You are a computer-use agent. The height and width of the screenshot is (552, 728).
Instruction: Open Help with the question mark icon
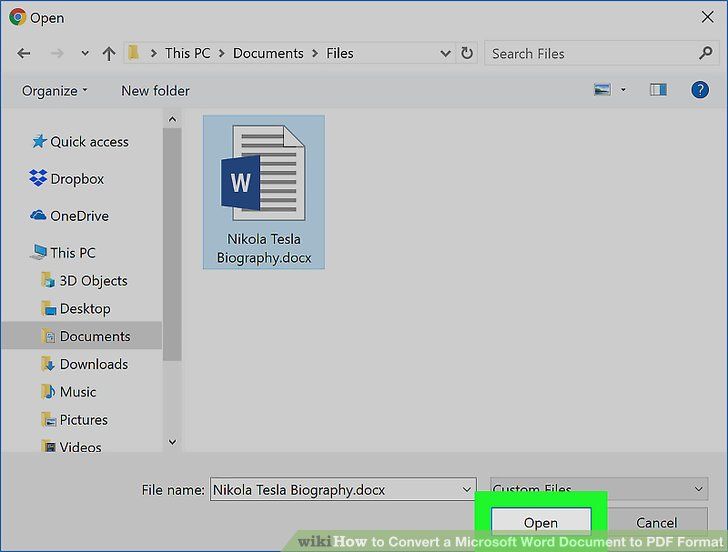coord(700,90)
